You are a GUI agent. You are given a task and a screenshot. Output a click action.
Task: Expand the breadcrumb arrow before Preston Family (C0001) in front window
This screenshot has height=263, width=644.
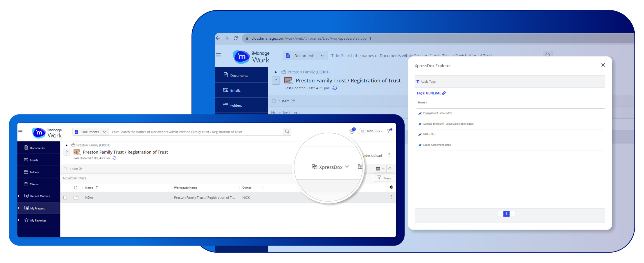(x=67, y=145)
